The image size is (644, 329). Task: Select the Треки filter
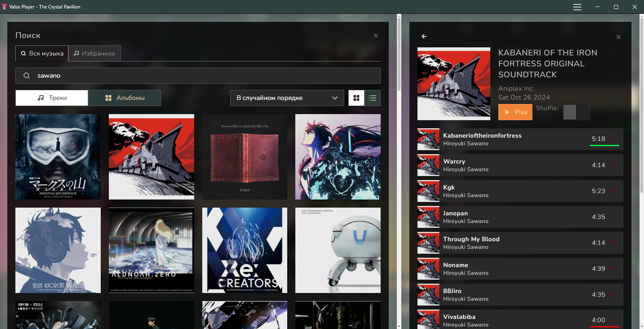click(x=52, y=98)
